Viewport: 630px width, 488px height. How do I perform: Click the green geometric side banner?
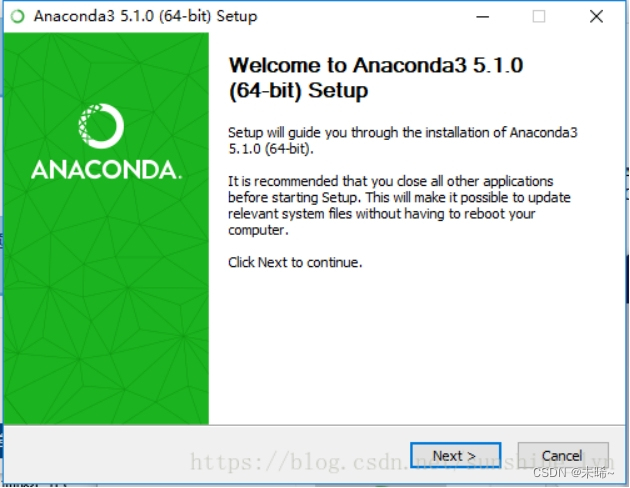coord(106,228)
